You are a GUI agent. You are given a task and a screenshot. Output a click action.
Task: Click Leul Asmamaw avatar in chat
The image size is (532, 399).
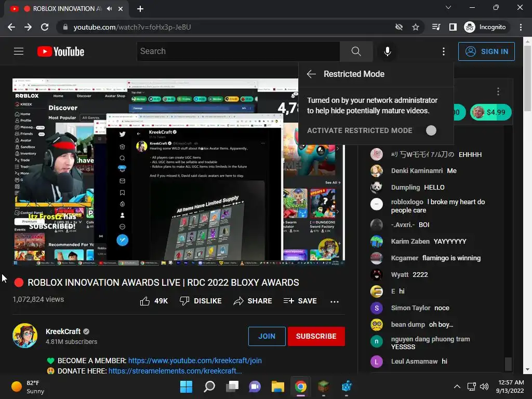click(x=376, y=362)
